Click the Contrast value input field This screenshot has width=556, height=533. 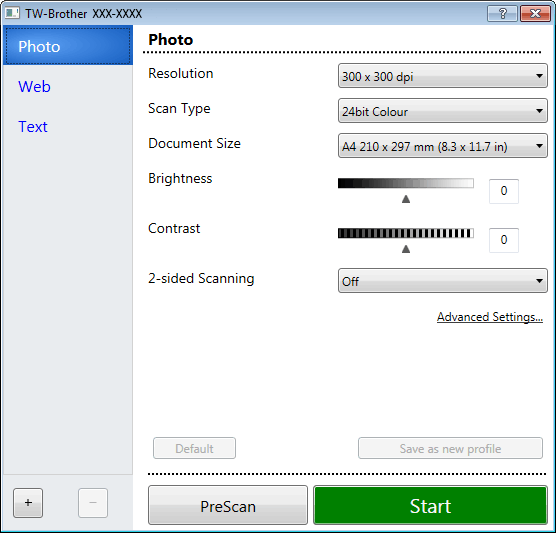pos(504,240)
